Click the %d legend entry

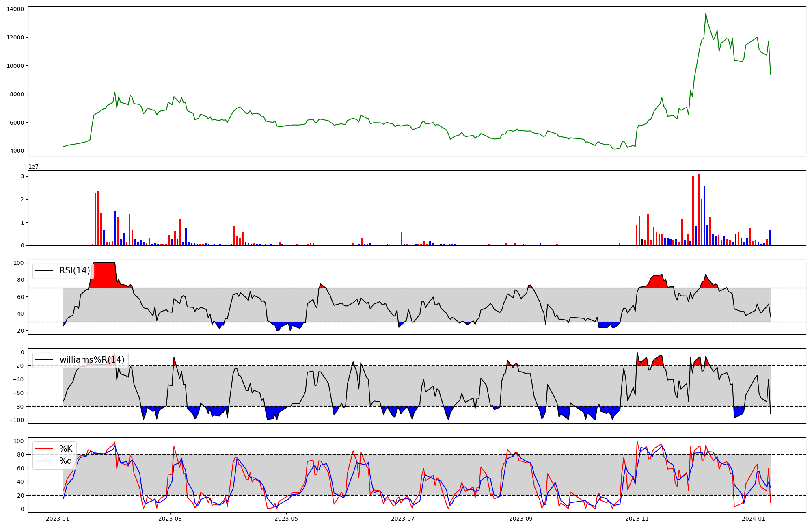click(x=66, y=461)
